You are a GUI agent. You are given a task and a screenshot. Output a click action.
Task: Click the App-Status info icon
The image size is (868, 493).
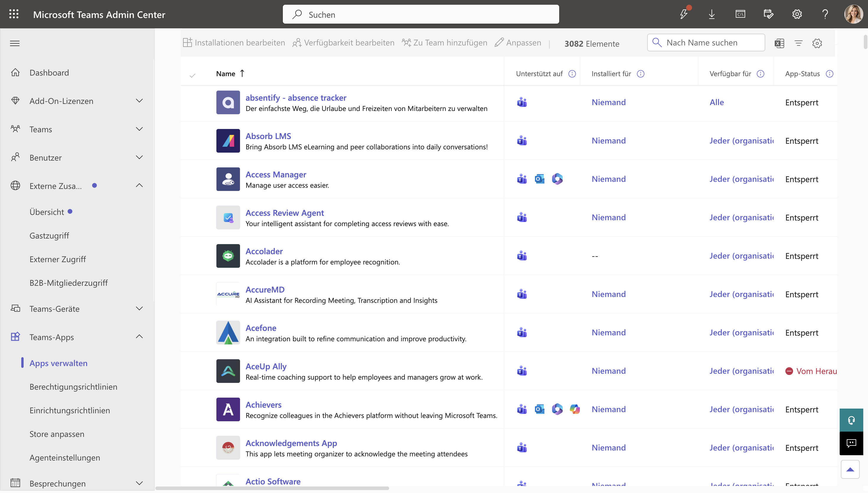829,74
